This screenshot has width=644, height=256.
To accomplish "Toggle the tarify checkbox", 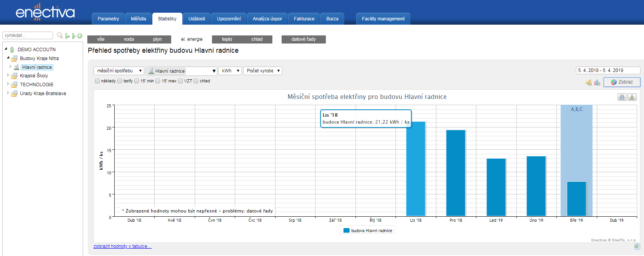I will [120, 81].
